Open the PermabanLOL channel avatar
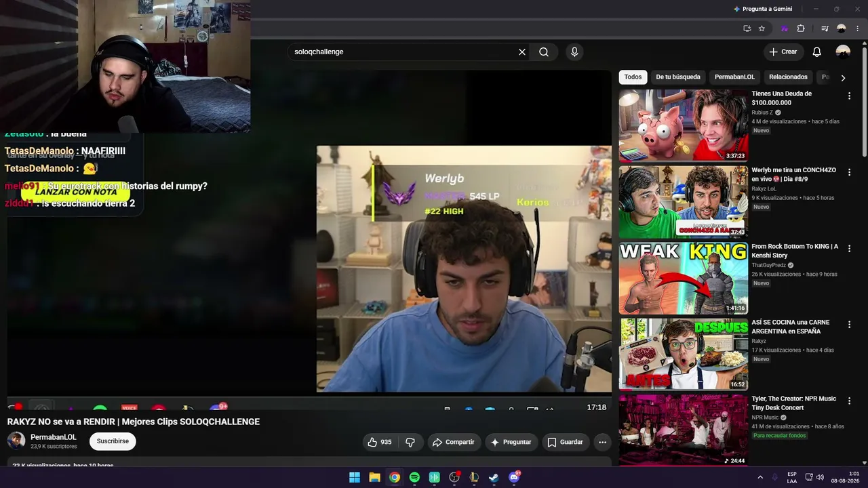868x488 pixels. [x=16, y=441]
